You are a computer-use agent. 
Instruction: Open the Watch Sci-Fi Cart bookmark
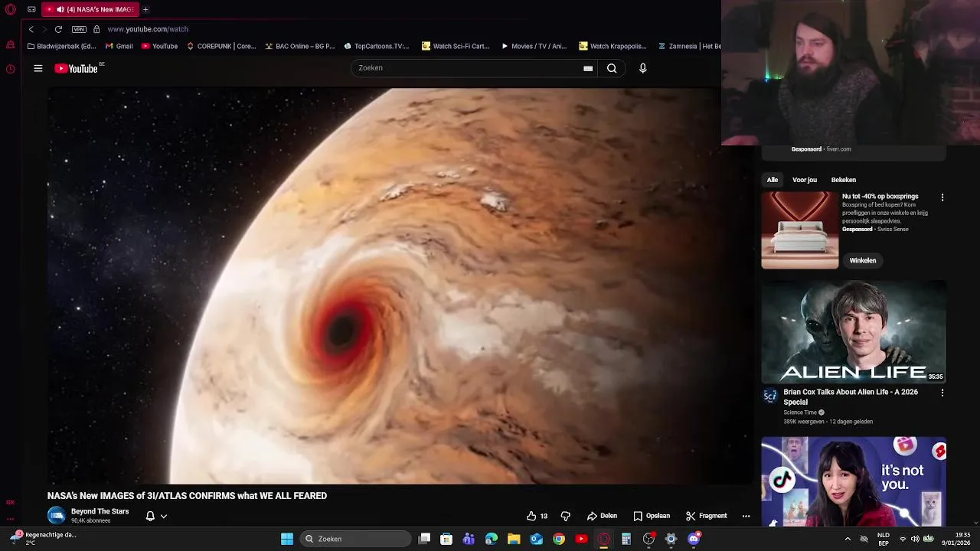456,46
